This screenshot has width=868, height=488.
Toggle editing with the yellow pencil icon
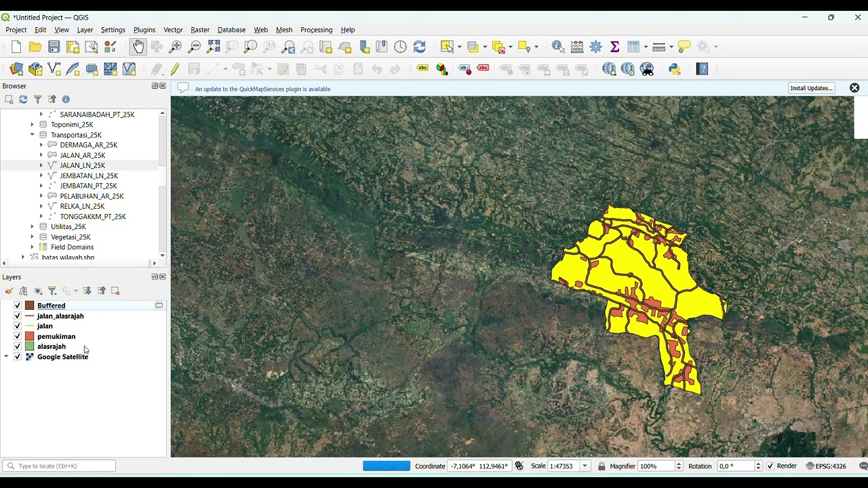(176, 69)
